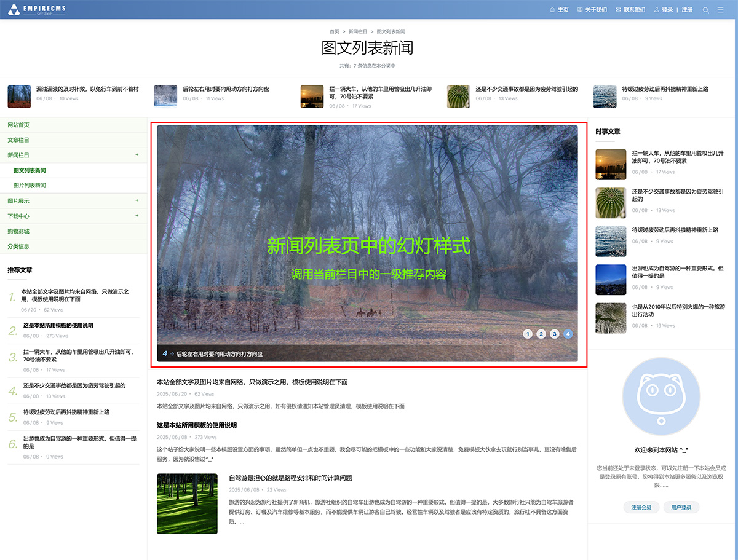The width and height of the screenshot is (738, 560).
Task: Click the envelope icon beside 联系我们
Action: (x=618, y=10)
